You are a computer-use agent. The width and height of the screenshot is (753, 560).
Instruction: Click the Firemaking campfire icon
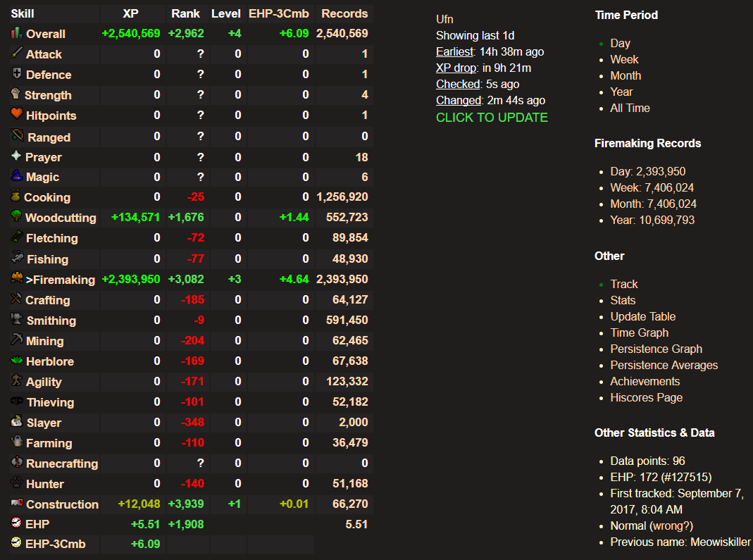[x=17, y=278]
